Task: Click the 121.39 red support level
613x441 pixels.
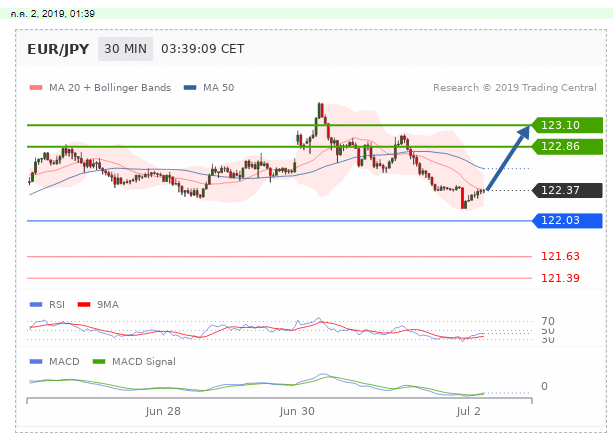Action: click(560, 277)
